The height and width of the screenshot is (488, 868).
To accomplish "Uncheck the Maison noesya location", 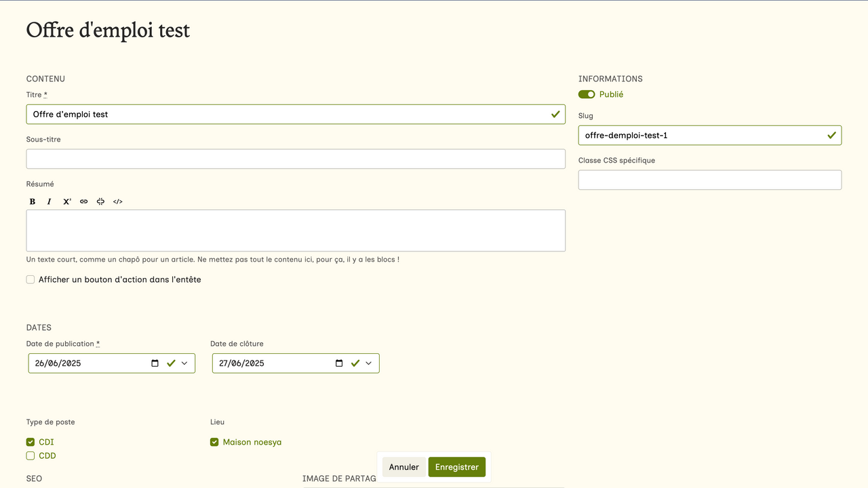I will pyautogui.click(x=214, y=443).
